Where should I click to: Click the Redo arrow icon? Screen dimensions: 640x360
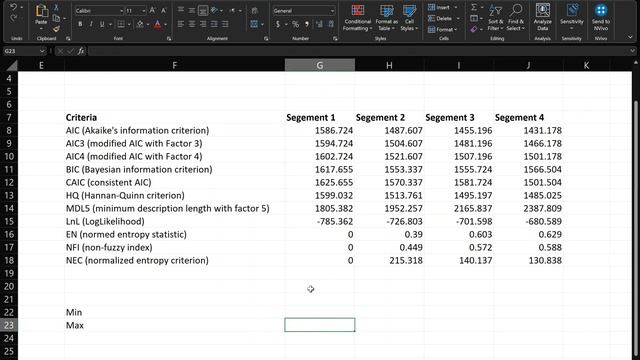pos(13,18)
